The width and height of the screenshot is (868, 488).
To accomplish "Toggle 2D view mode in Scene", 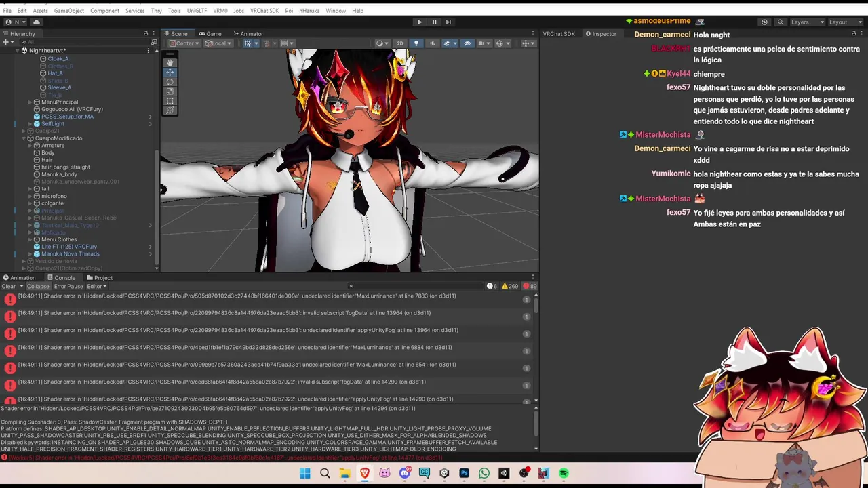I will tap(400, 43).
